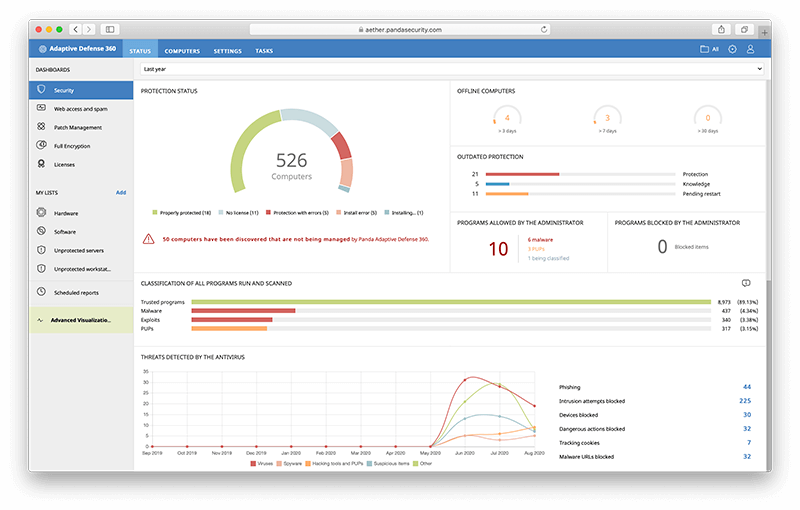Expand the Advanced Visualization sidebar entry
Viewport: 800px width, 510px height.
pos(80,320)
